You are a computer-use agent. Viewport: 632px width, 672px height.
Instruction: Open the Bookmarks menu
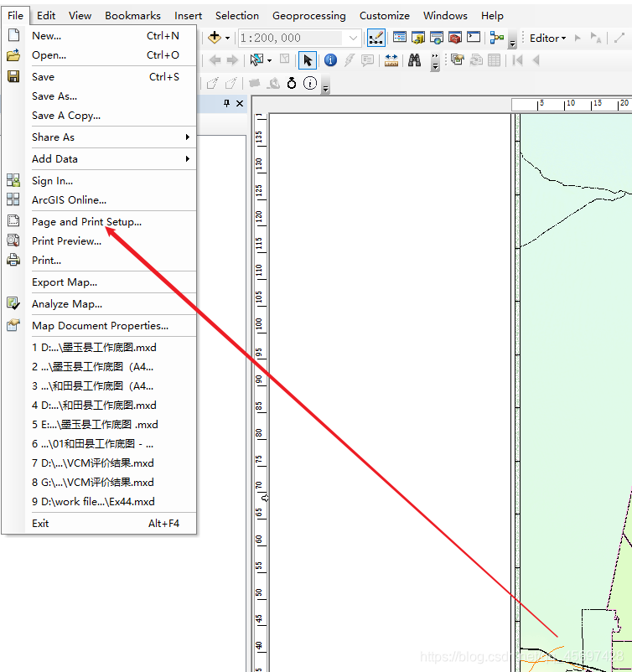pyautogui.click(x=133, y=15)
